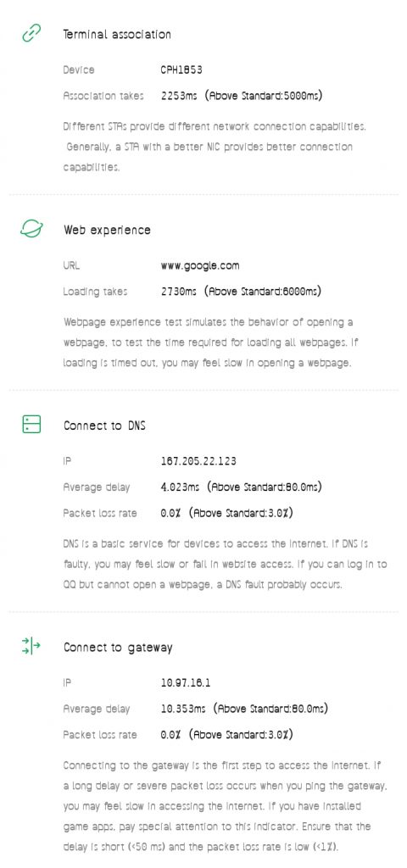
Task: Click device name CPH1853
Action: pos(181,70)
